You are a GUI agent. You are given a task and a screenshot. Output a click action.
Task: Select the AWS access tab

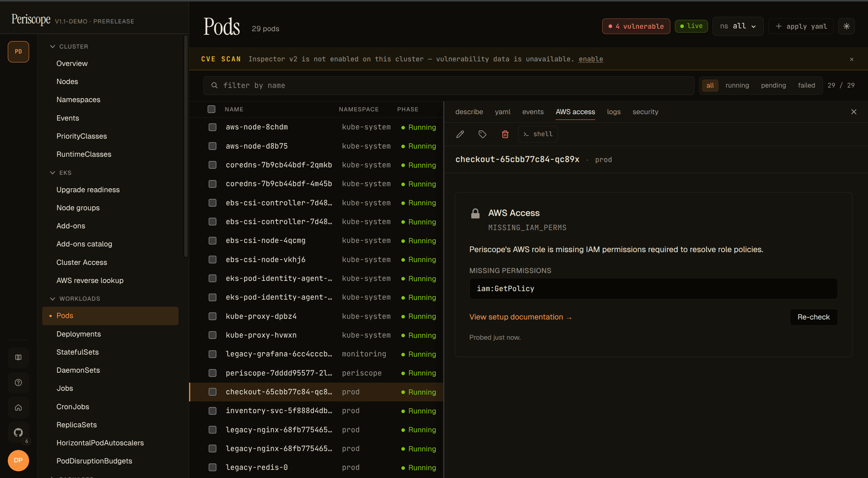[575, 112]
